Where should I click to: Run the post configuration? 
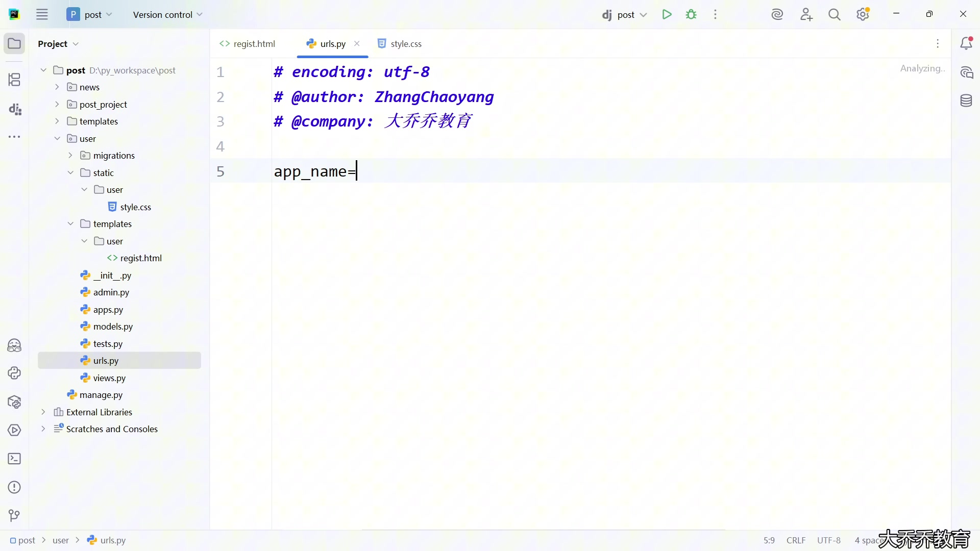tap(667, 14)
